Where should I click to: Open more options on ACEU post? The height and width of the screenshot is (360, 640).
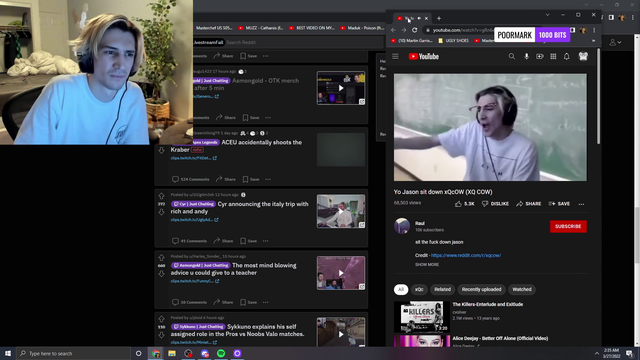point(268,179)
